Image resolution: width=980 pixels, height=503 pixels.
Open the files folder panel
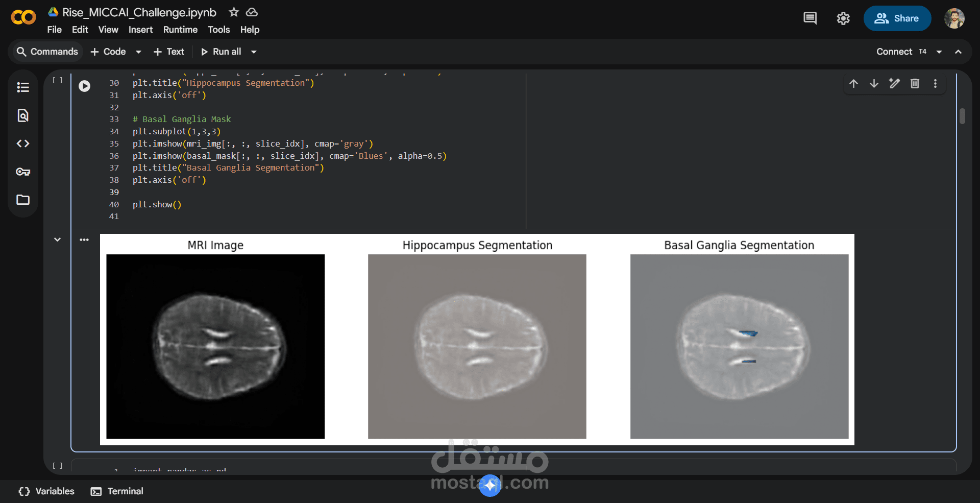pyautogui.click(x=23, y=200)
